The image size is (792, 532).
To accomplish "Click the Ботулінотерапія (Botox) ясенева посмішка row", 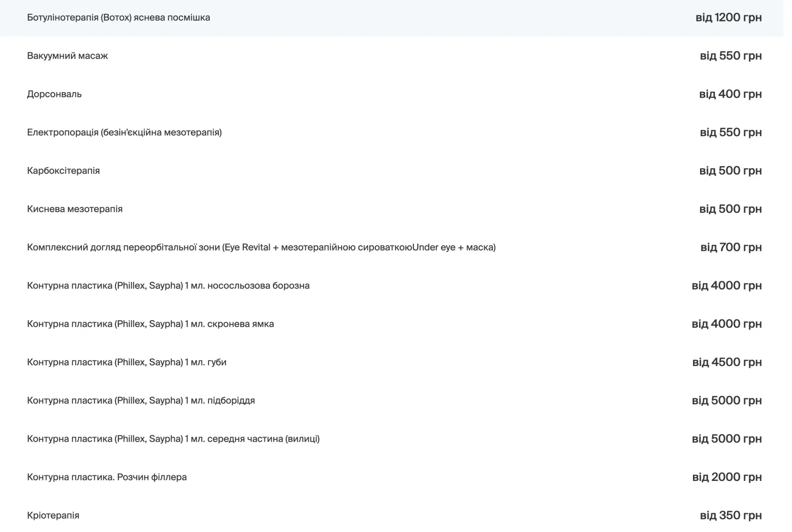I will click(118, 17).
